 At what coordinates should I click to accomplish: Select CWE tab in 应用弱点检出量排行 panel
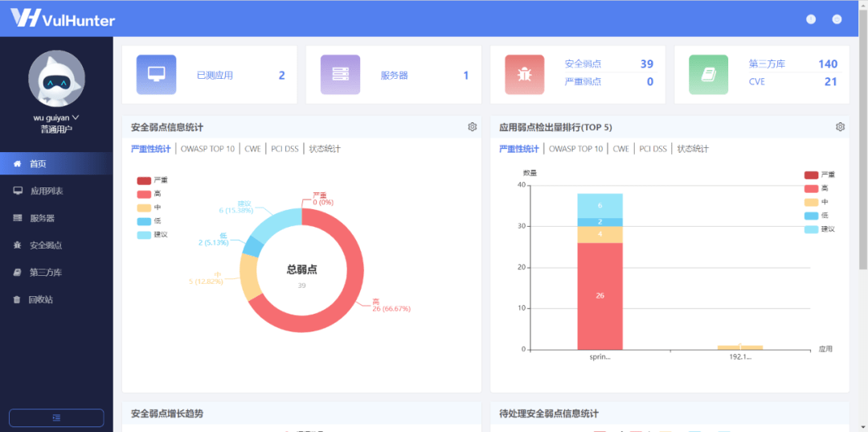(x=620, y=149)
